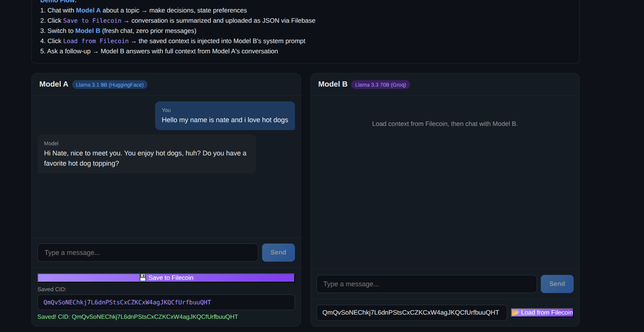Click the Llama 3.1 8B (HuggingFace) badge
This screenshot has height=332, width=644.
(110, 85)
